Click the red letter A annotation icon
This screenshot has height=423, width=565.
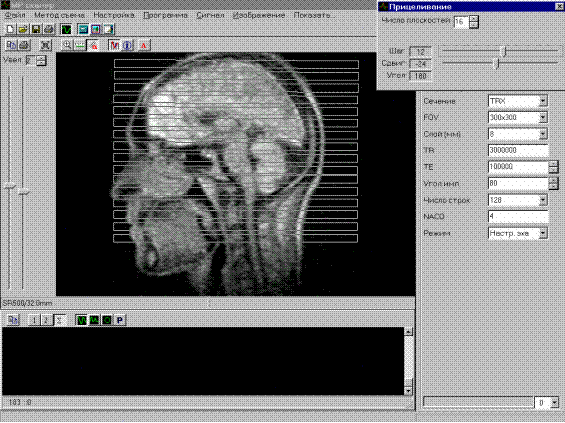(x=144, y=45)
